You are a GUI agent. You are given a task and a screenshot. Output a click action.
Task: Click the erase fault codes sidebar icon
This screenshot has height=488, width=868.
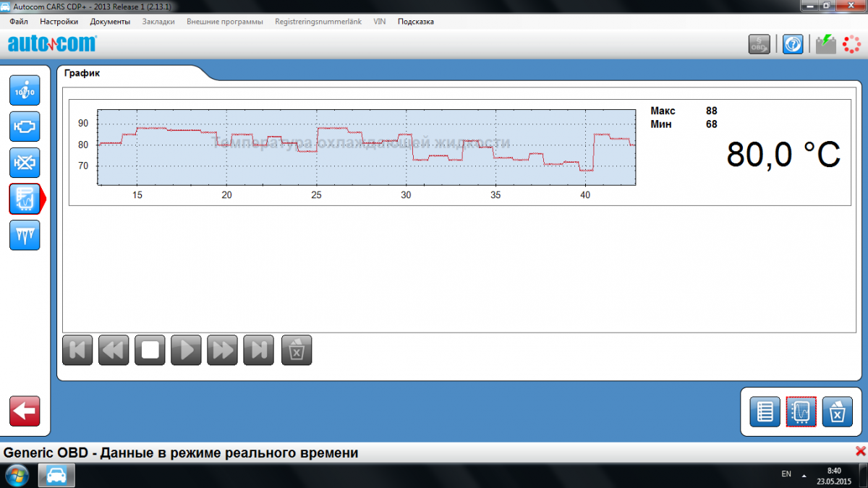(x=25, y=163)
